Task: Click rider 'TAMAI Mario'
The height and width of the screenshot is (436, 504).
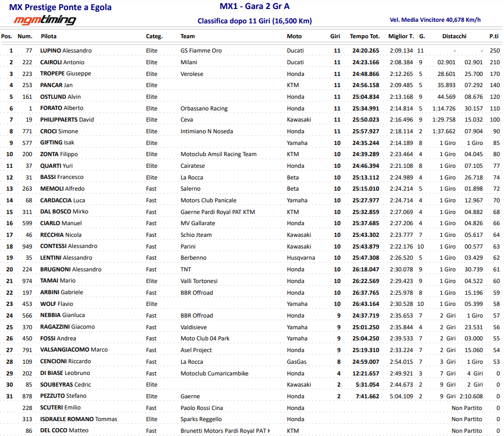Action: click(x=58, y=280)
